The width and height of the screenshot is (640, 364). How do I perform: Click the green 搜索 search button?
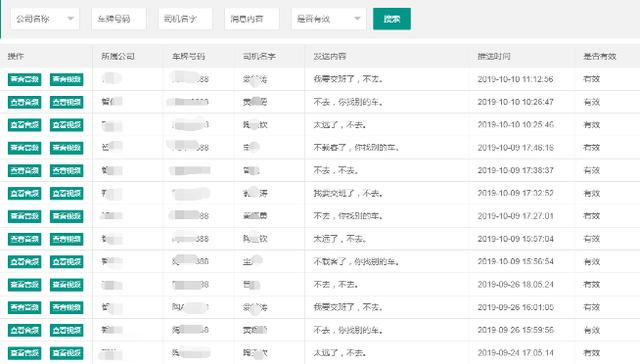(x=392, y=19)
